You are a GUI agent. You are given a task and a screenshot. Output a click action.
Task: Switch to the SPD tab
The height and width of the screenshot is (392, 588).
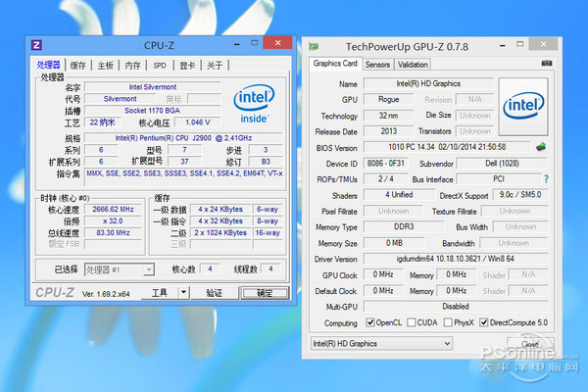[160, 66]
